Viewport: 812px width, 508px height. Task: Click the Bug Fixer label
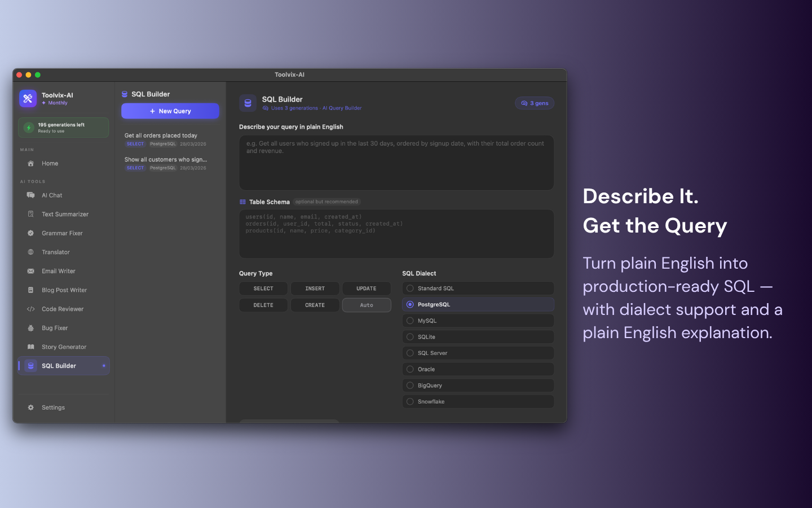55,328
